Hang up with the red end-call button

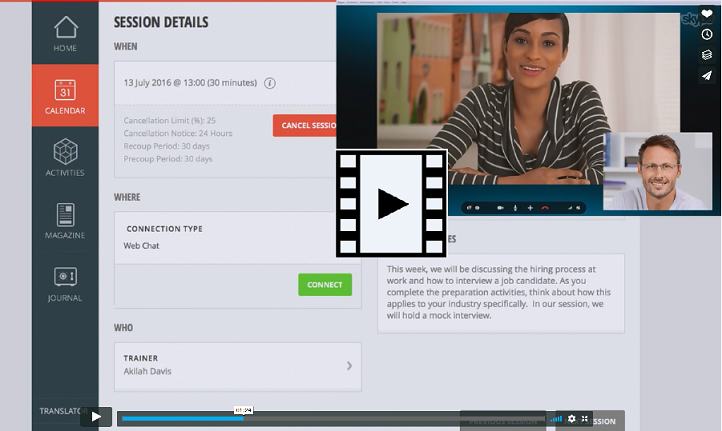[544, 208]
